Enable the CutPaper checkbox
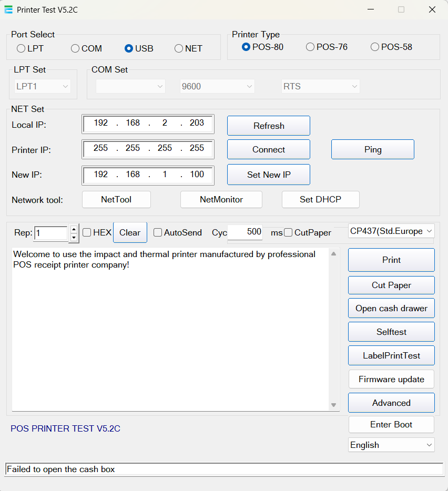This screenshot has height=491, width=448. coord(288,232)
